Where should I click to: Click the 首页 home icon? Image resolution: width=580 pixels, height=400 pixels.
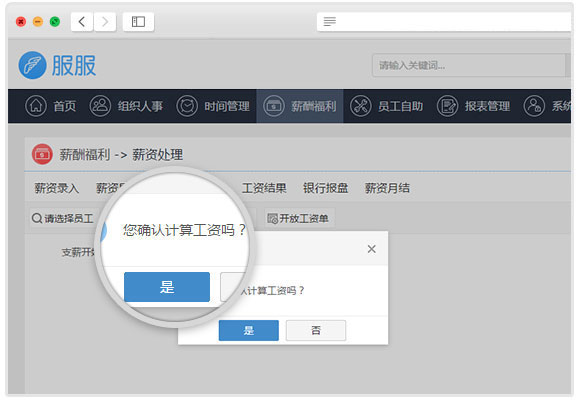36,106
